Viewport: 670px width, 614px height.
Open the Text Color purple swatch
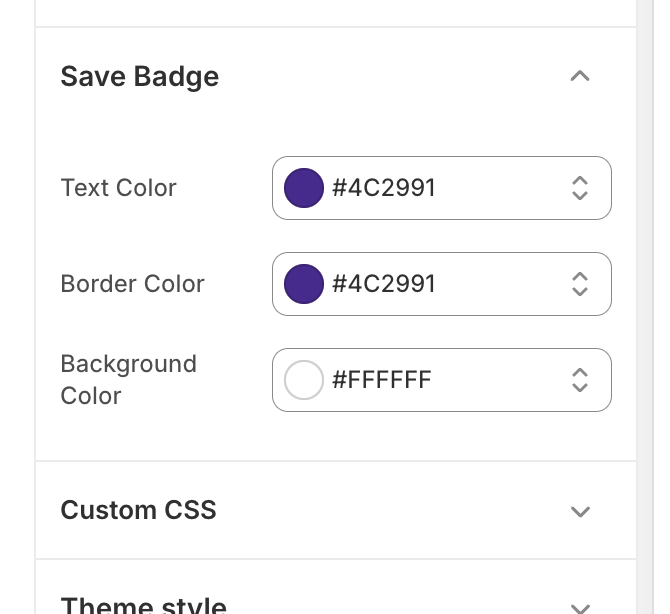(x=304, y=188)
